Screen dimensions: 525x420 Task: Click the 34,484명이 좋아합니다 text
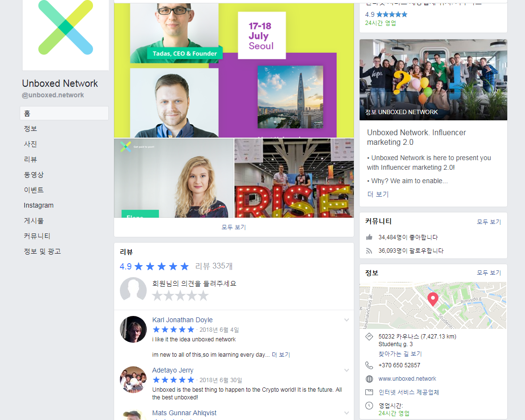click(x=408, y=237)
